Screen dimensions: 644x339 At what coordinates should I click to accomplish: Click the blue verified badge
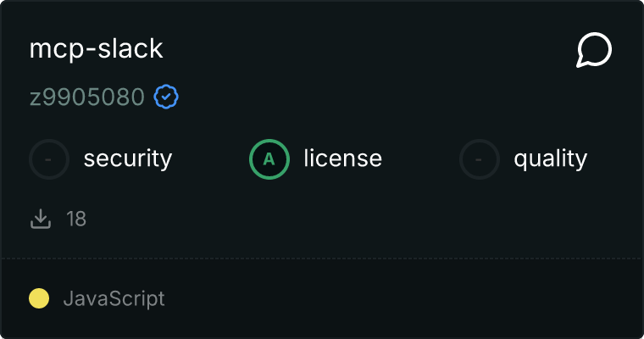tap(166, 98)
